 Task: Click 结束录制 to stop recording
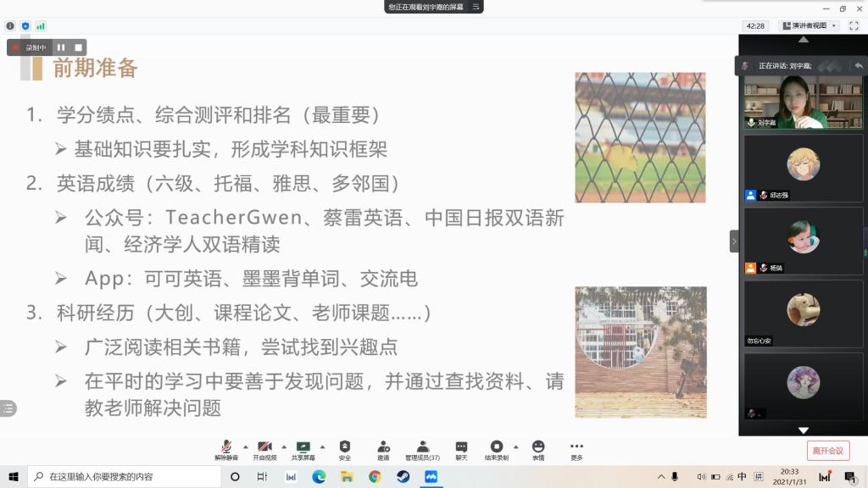497,449
